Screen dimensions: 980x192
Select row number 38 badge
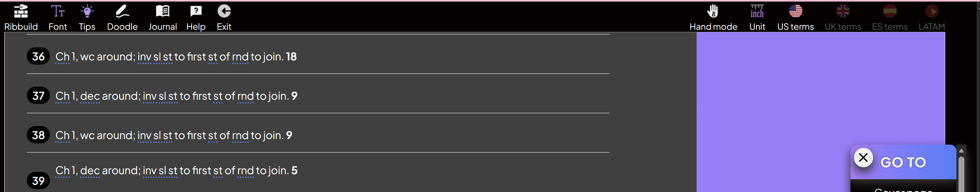38,135
